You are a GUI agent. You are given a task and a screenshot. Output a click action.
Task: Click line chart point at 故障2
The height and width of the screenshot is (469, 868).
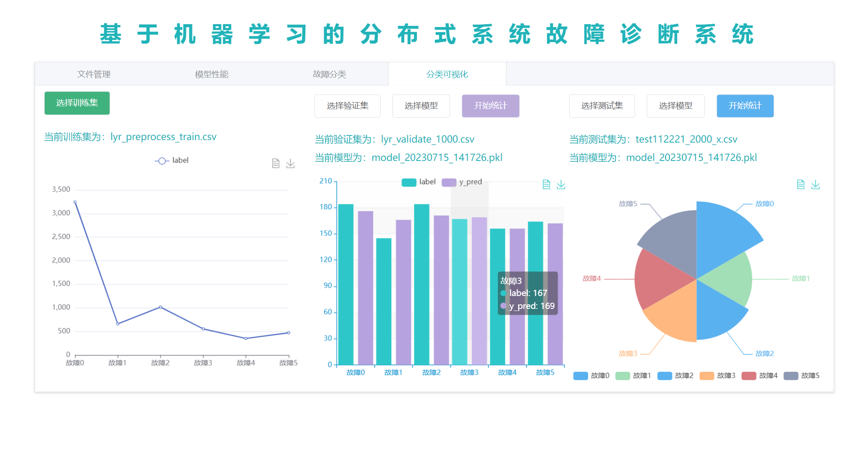161,307
